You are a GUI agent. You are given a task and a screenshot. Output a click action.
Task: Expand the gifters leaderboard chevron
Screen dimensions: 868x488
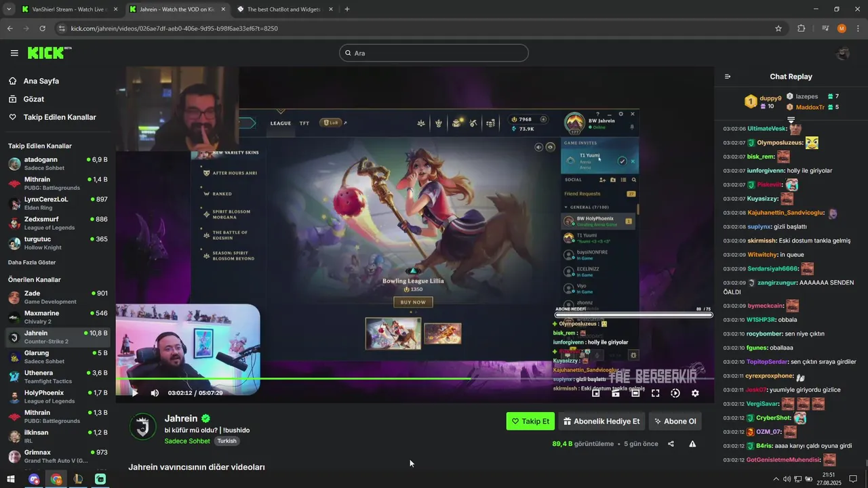click(x=791, y=119)
